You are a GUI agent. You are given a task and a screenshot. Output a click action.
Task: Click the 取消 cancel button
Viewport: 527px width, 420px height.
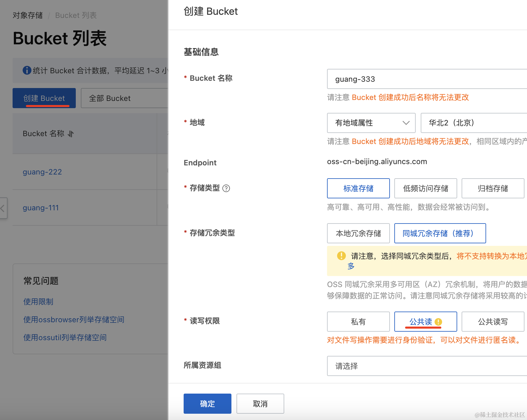[x=260, y=404]
